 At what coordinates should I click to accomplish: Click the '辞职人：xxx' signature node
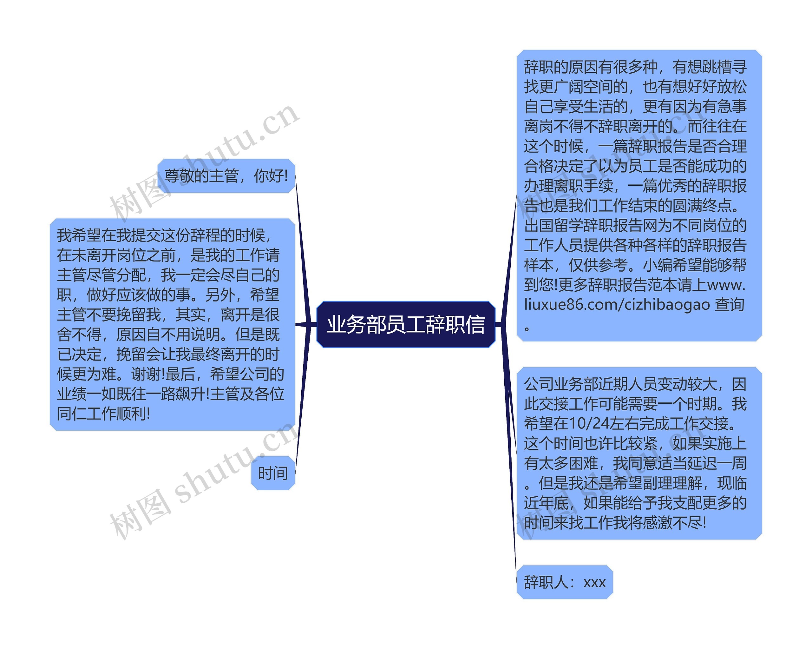(x=549, y=586)
